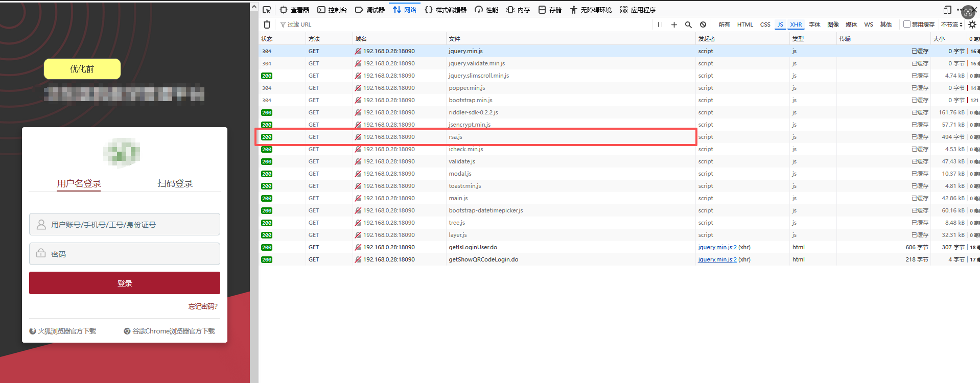The width and height of the screenshot is (980, 383).
Task: Sort by 方法 (method) column header
Action: 330,39
